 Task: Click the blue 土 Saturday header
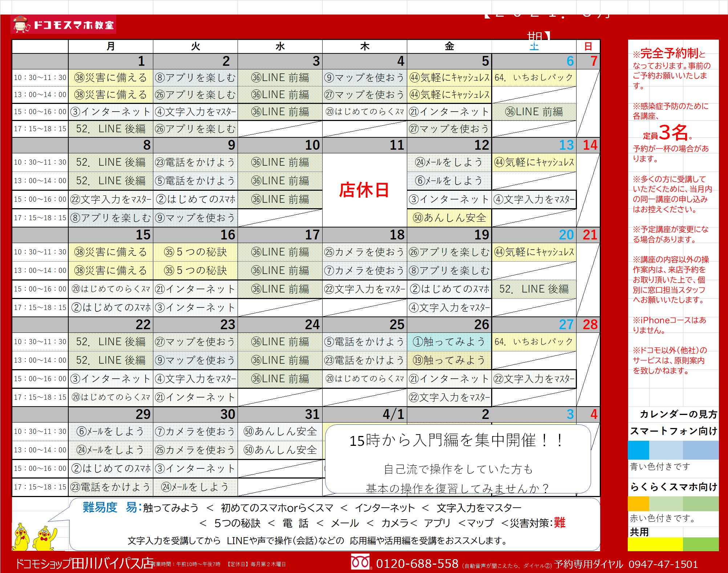point(534,47)
